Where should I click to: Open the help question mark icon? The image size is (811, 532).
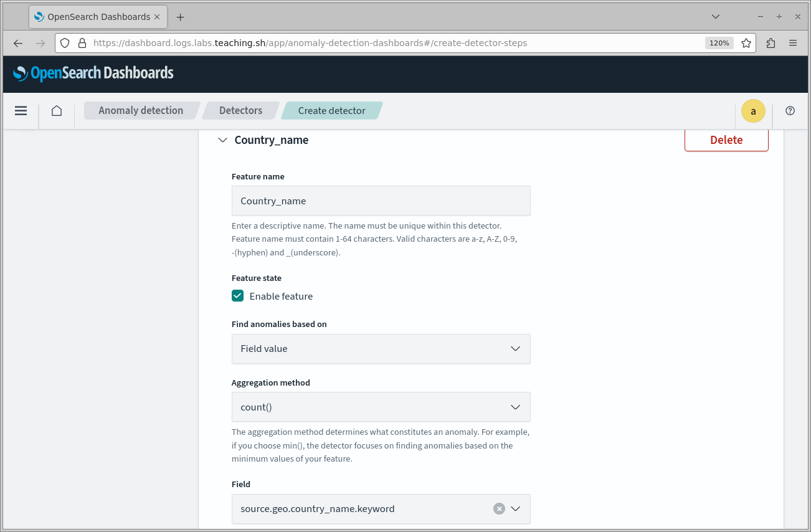[x=790, y=111]
